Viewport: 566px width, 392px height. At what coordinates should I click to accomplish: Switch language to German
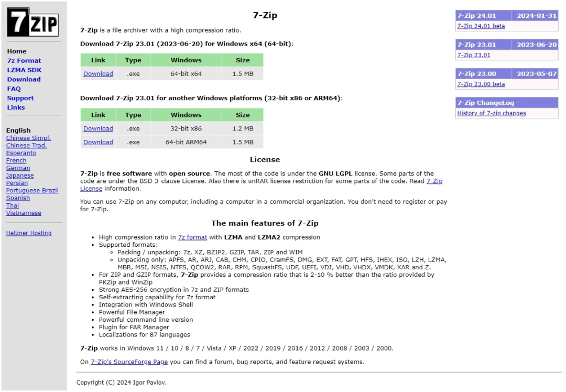point(18,168)
